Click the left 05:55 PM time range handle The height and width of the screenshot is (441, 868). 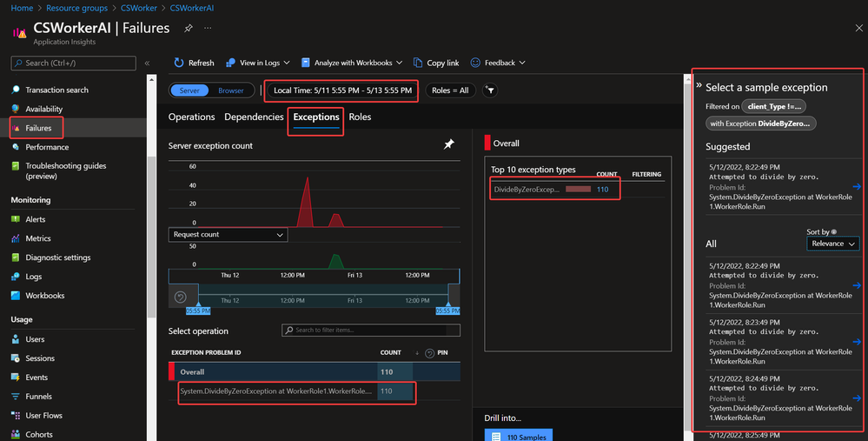tap(198, 311)
